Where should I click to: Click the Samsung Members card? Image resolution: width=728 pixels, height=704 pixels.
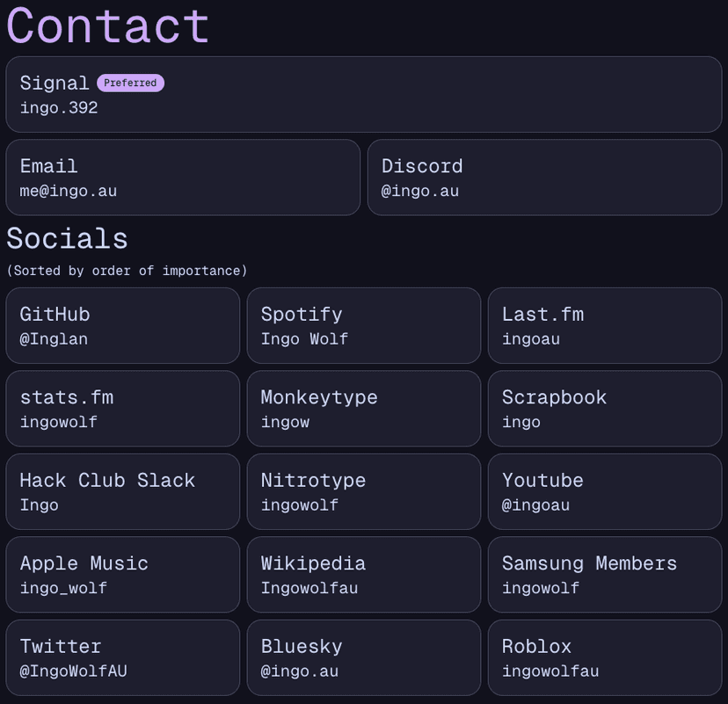tap(604, 575)
